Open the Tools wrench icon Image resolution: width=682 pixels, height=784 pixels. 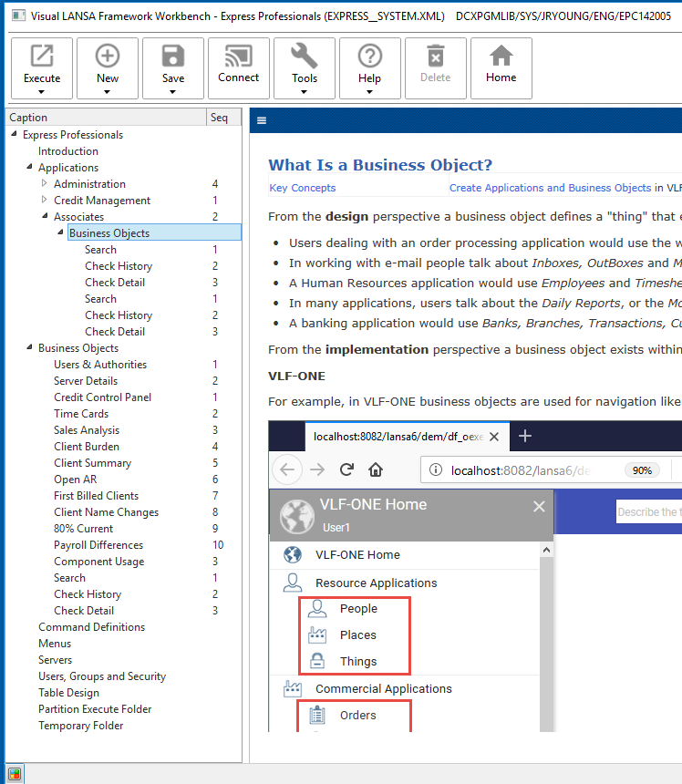305,57
